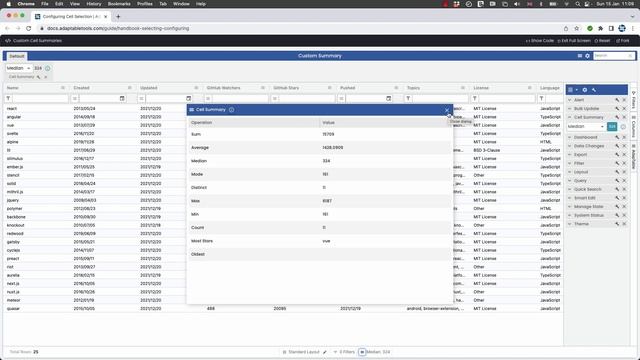Open tool panel header menu dropdown
The image size is (640, 360).
[573, 90]
